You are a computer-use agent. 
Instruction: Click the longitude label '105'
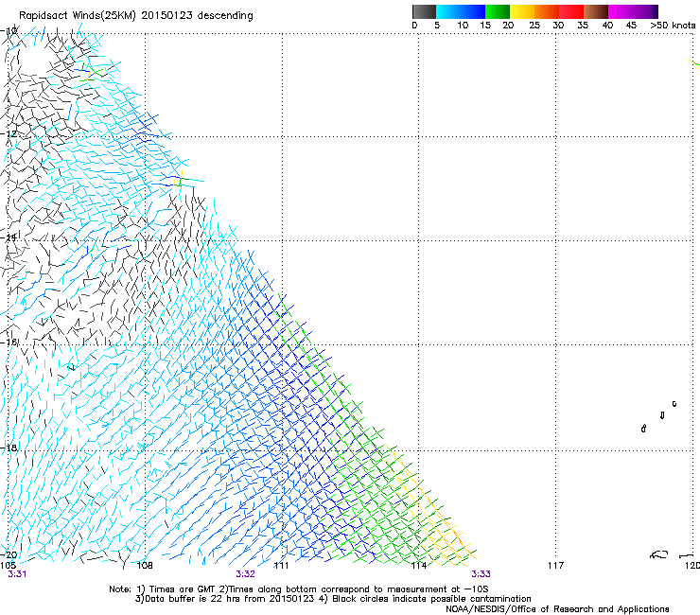pyautogui.click(x=8, y=566)
